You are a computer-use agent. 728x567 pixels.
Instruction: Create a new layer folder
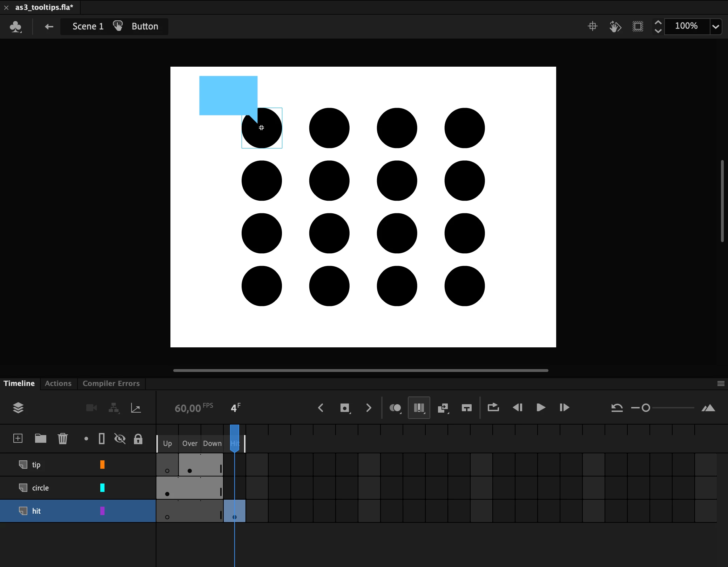[x=41, y=438]
